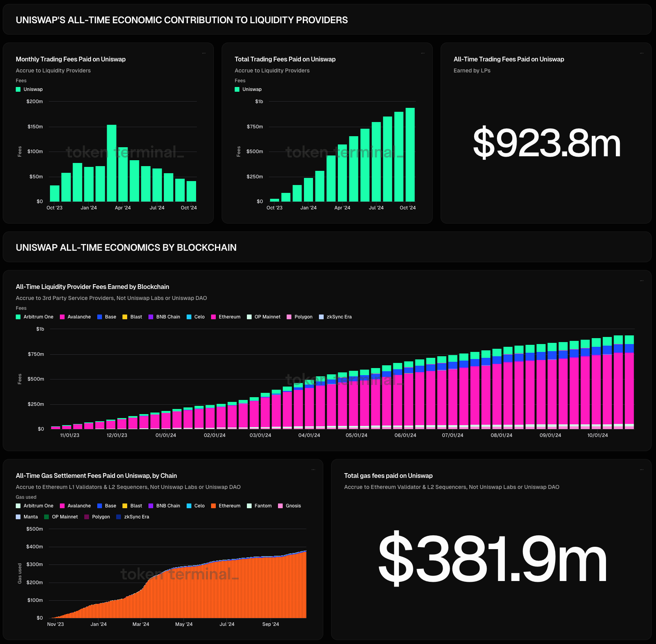Open the options menu on Total gas fees card
This screenshot has width=656, height=644.
[x=641, y=470]
